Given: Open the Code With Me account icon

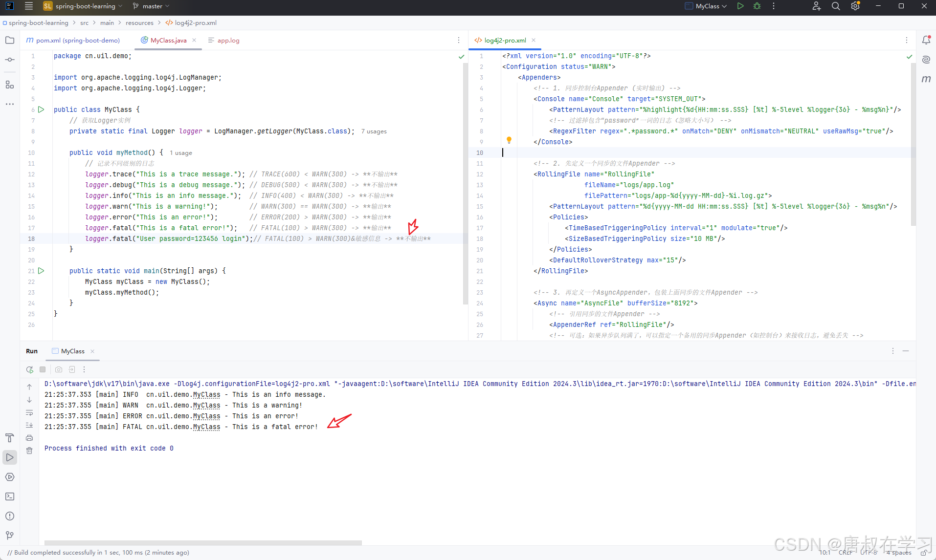Looking at the screenshot, I should [x=816, y=6].
